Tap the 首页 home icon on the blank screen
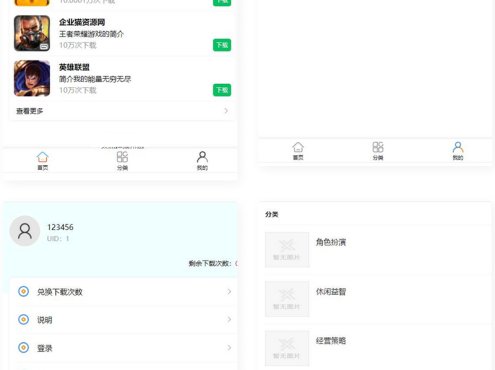 298,147
